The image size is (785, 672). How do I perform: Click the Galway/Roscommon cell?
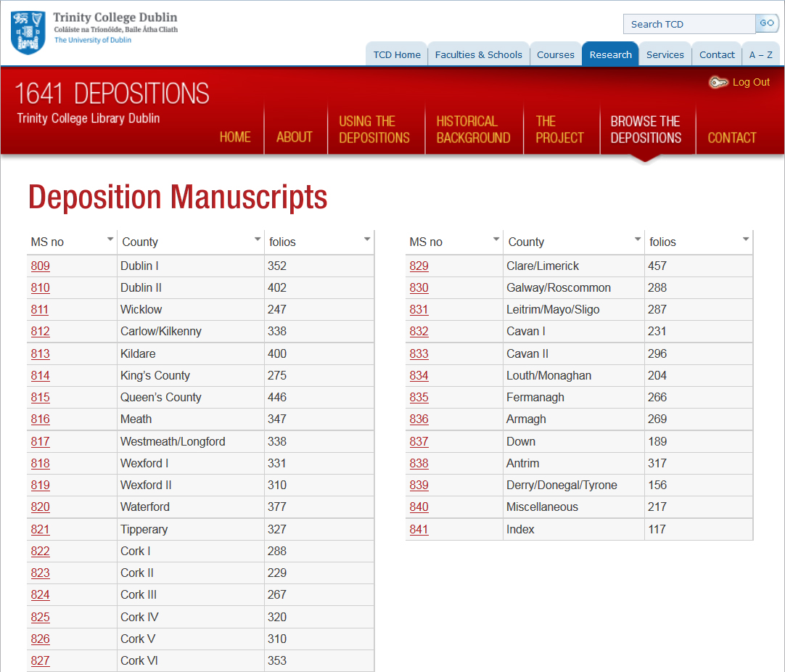tap(574, 288)
